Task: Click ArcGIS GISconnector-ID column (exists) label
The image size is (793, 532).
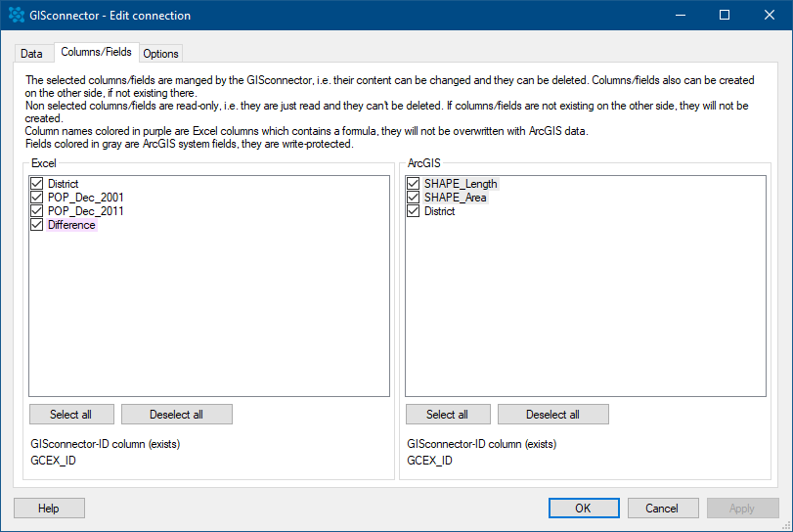Action: (481, 444)
